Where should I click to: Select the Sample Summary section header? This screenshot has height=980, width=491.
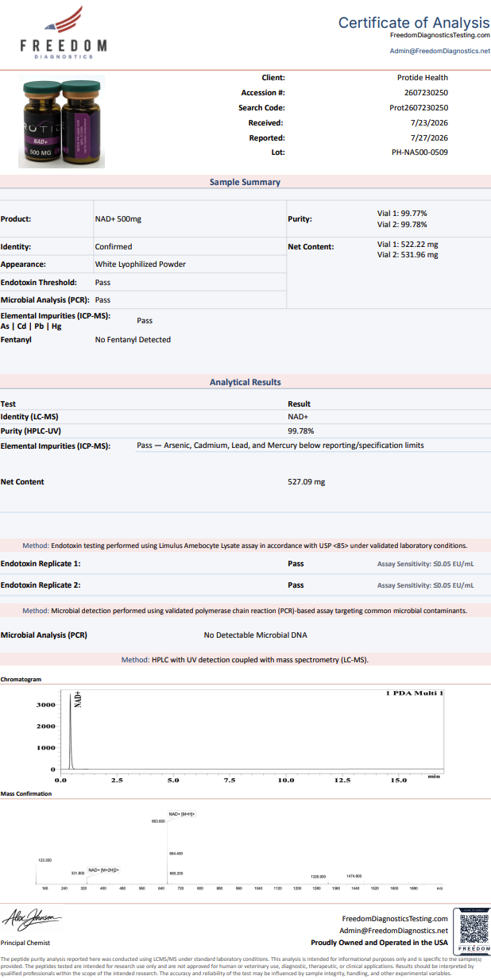(245, 182)
